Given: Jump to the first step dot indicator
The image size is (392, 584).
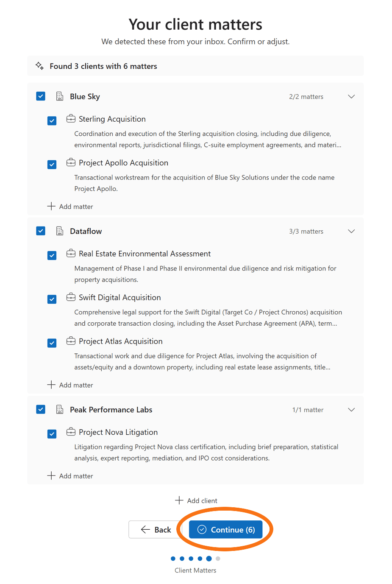Looking at the screenshot, I should 173,559.
